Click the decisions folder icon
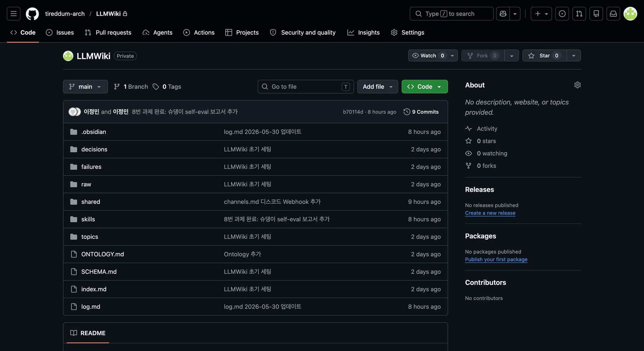The height and width of the screenshot is (351, 644). (74, 149)
